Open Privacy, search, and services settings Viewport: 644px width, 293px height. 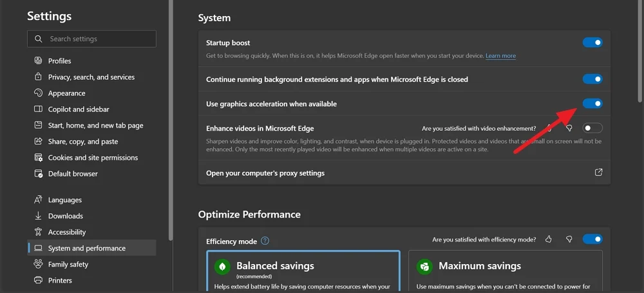[91, 77]
